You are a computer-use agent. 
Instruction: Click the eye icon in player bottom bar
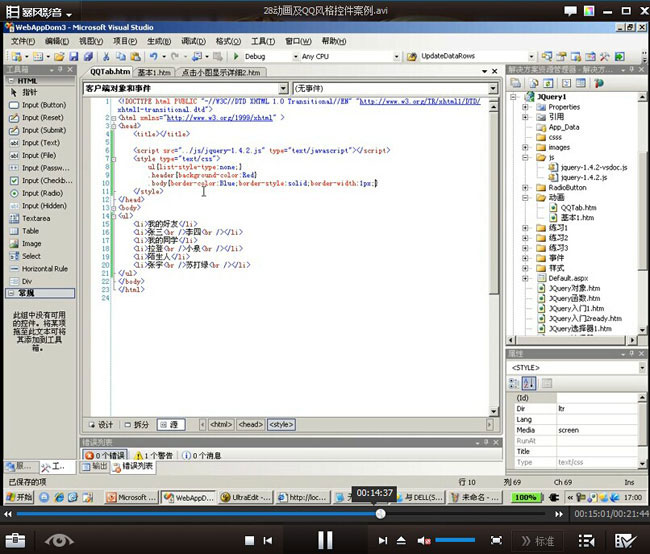click(x=59, y=540)
